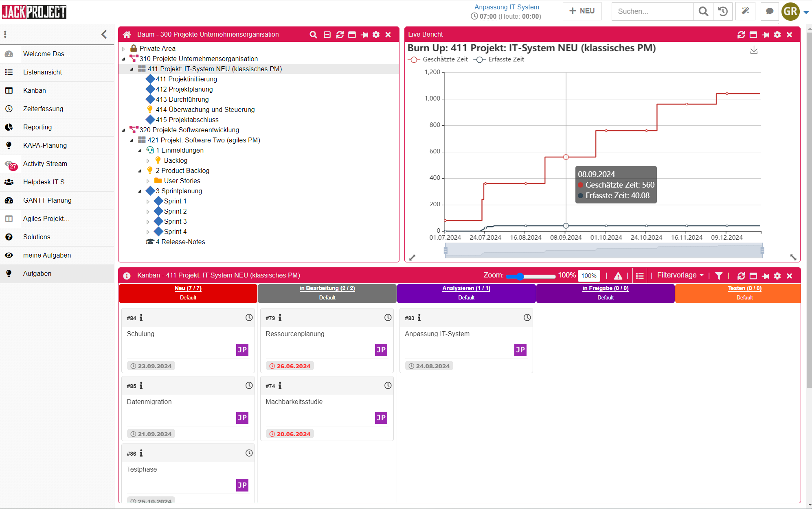The image size is (812, 509).
Task: Click the NEU button
Action: tap(582, 11)
